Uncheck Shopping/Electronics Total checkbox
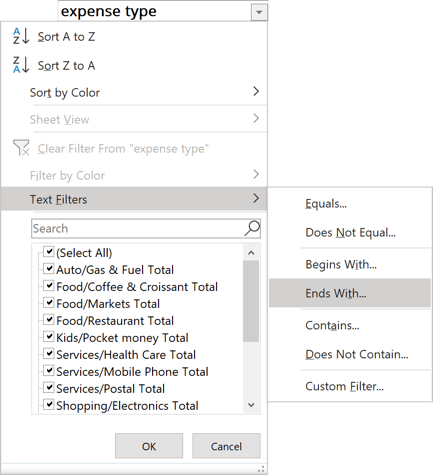Viewport: 433px width, 475px height. pyautogui.click(x=49, y=404)
